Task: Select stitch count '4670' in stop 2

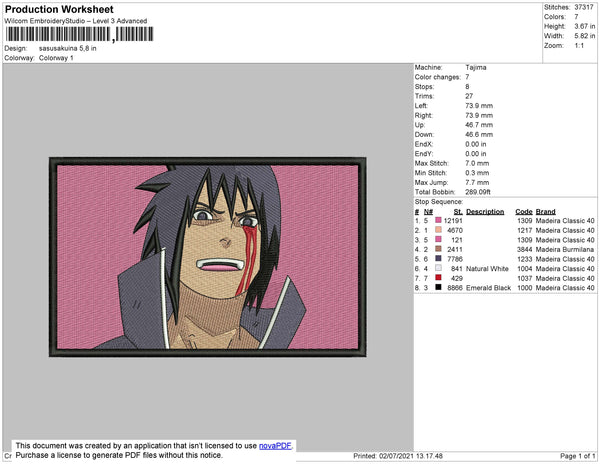Action: 455,230
